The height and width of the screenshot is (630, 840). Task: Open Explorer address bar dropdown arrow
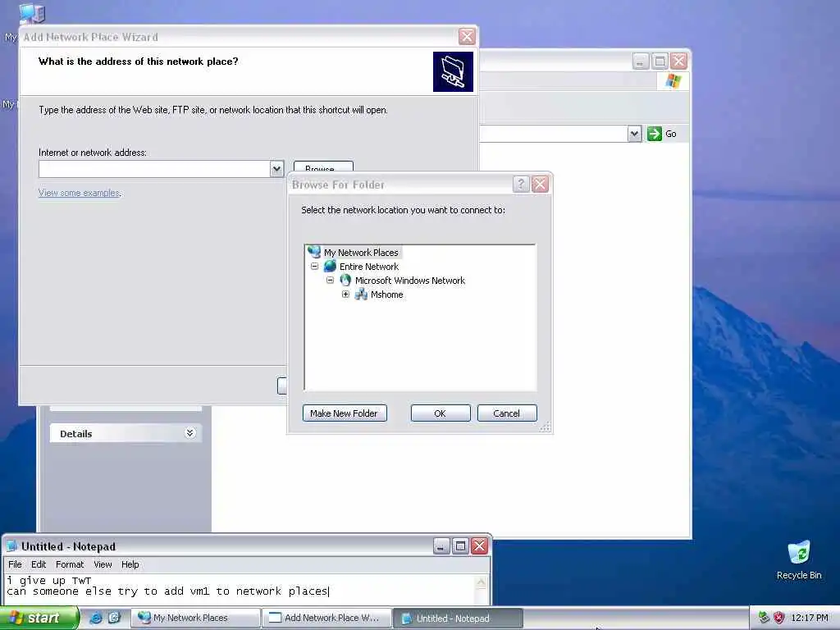coord(634,134)
